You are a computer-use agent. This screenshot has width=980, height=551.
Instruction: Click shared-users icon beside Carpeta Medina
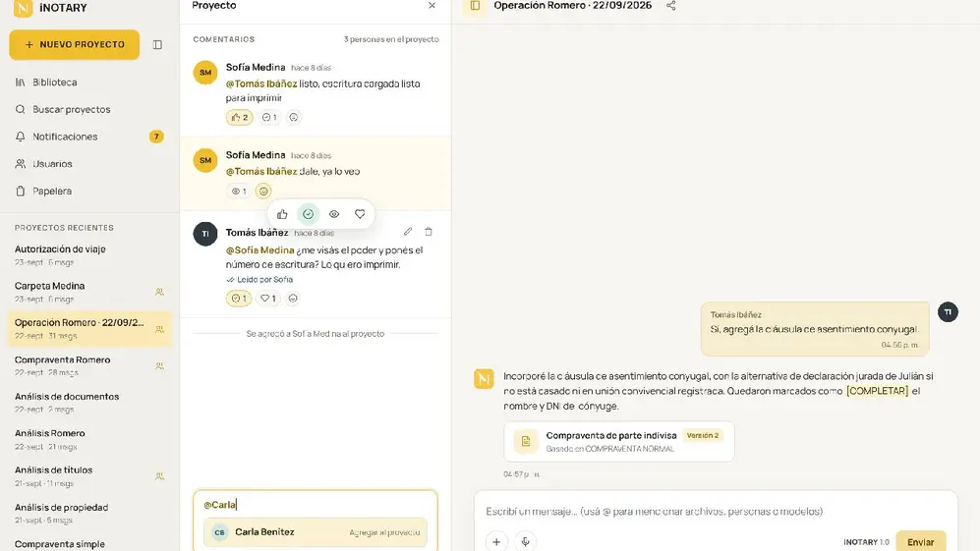(159, 292)
